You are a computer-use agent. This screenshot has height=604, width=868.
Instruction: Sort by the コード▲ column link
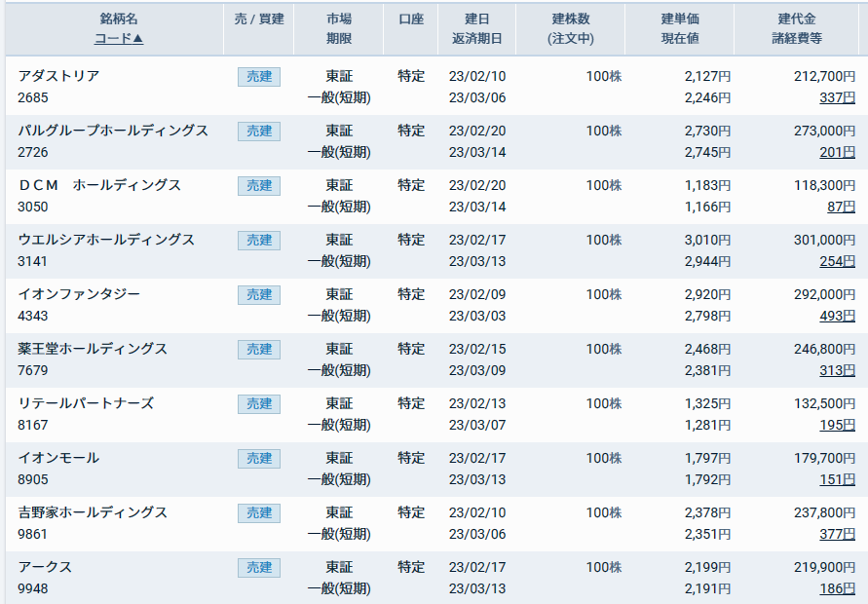pyautogui.click(x=119, y=39)
